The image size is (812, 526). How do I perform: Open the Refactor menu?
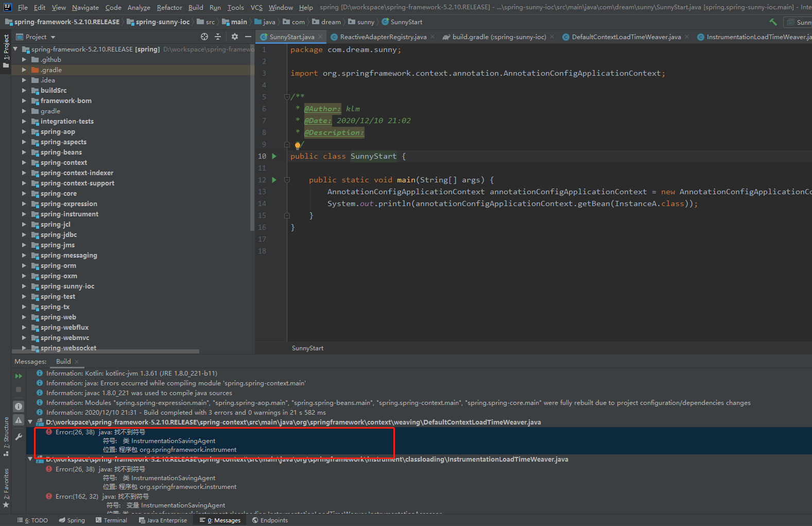169,7
